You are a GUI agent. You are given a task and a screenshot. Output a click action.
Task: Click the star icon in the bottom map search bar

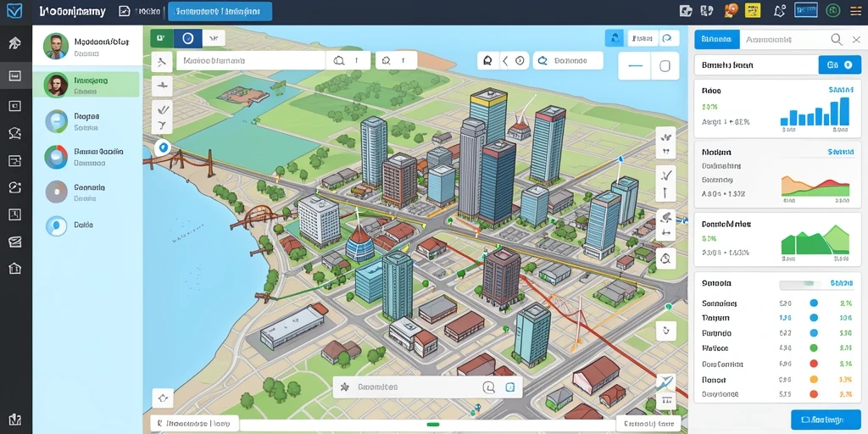point(344,387)
